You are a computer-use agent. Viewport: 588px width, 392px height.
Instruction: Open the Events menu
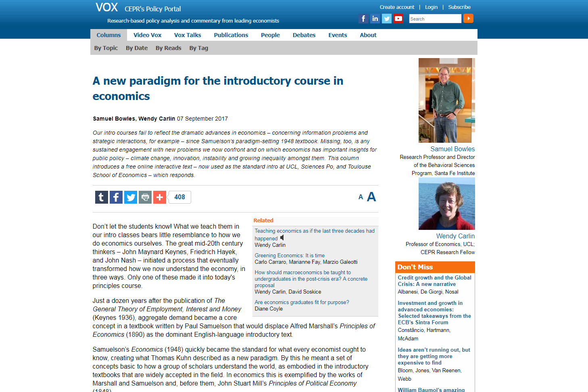pyautogui.click(x=338, y=35)
